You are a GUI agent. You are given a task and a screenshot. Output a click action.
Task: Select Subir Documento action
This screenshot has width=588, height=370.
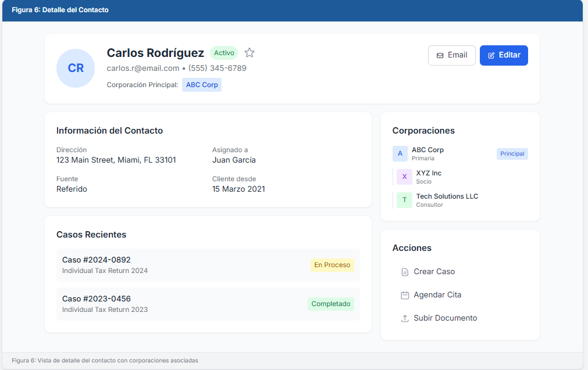(445, 318)
